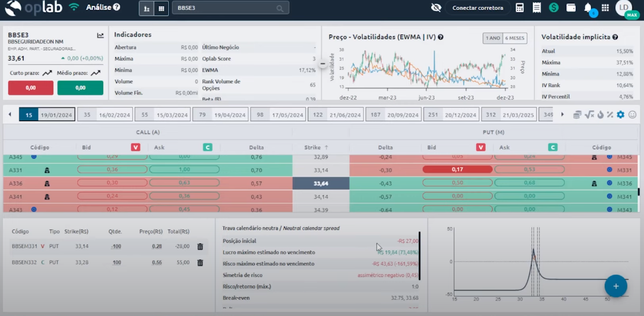The width and height of the screenshot is (644, 316).
Task: Open BBSE3 price chart icon
Action: point(100,36)
